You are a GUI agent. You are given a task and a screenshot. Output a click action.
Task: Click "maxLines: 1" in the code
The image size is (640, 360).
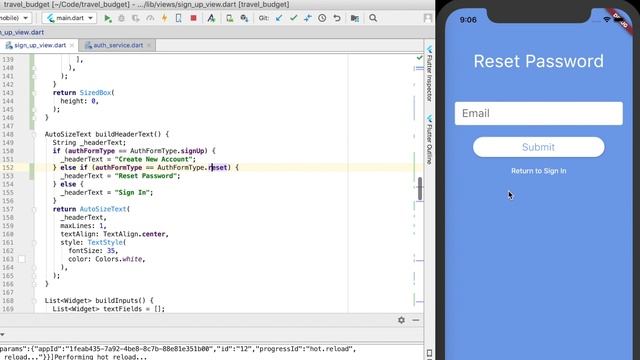tap(81, 226)
